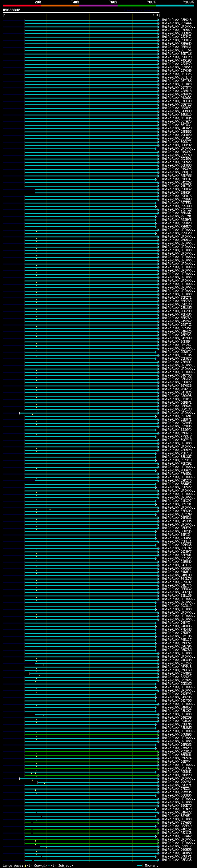The image size is (197, 868).
Task: Select the UniRef100_O65108 label
Action: [177, 155]
